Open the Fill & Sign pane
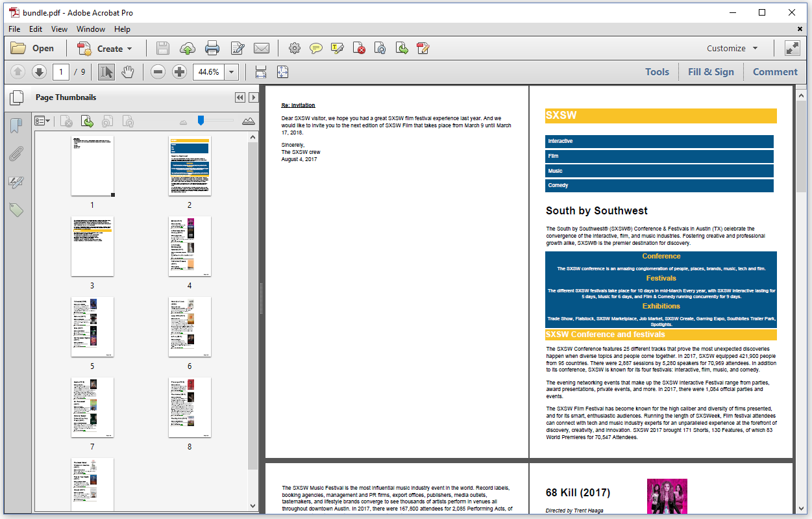This screenshot has height=519, width=812. point(711,72)
